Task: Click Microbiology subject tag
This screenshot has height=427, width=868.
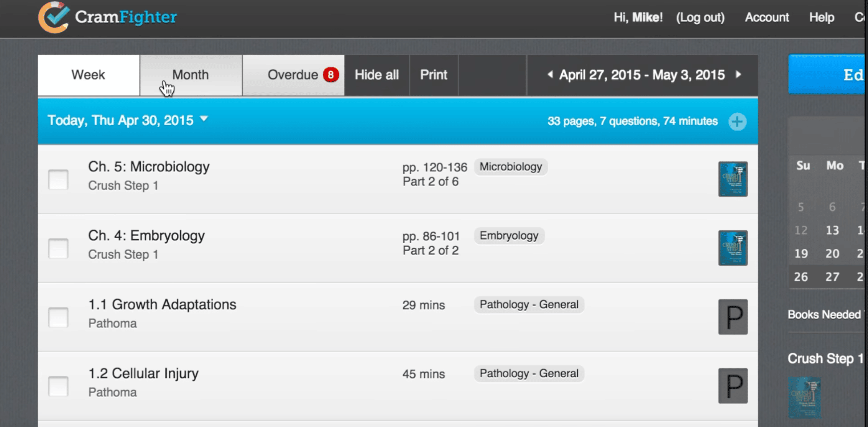Action: pos(511,167)
